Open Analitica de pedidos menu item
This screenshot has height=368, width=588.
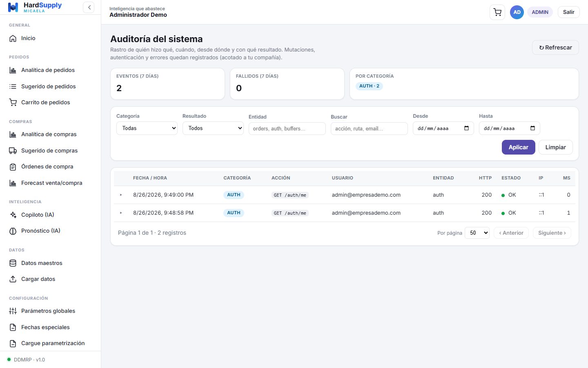(x=51, y=70)
